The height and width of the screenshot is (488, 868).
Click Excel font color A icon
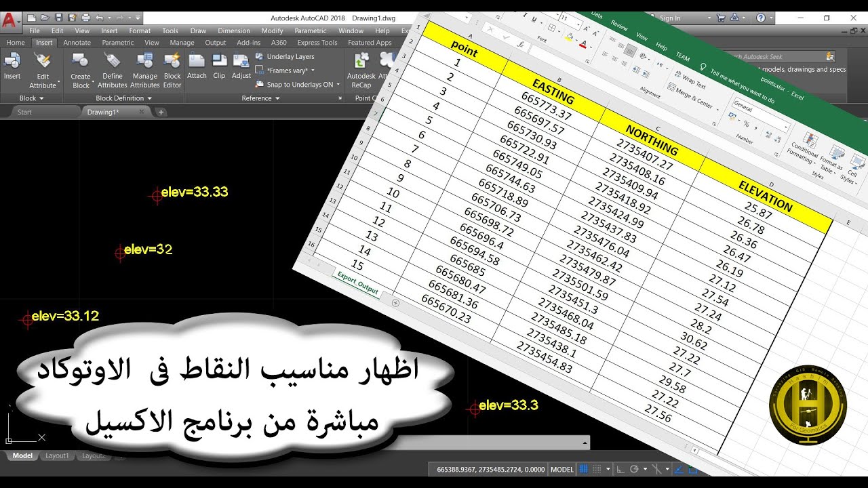point(583,44)
